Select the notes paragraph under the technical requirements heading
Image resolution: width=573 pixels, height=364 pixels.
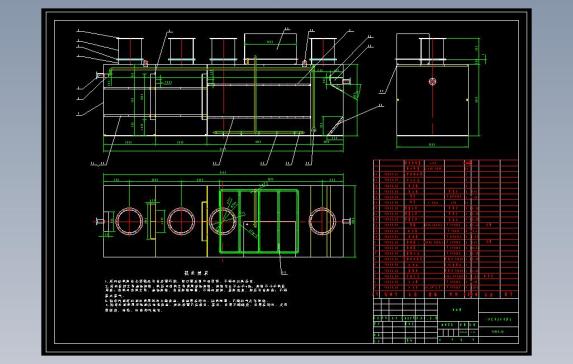pos(196,296)
